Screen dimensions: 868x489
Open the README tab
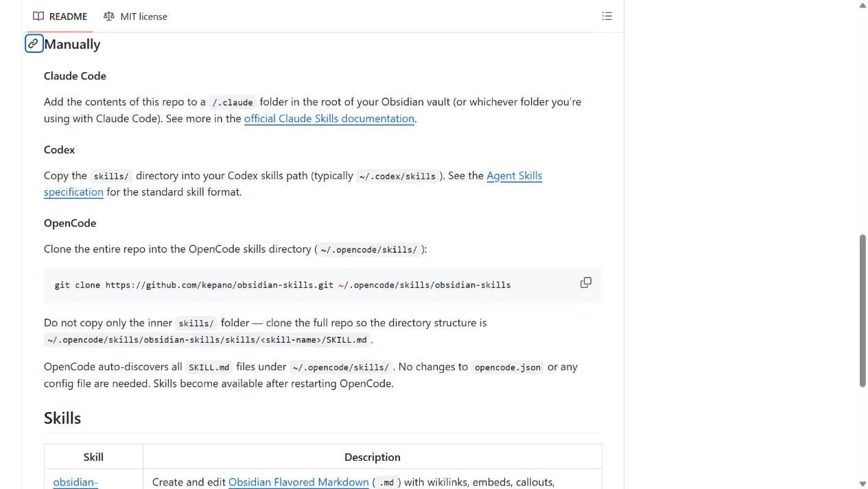click(60, 16)
